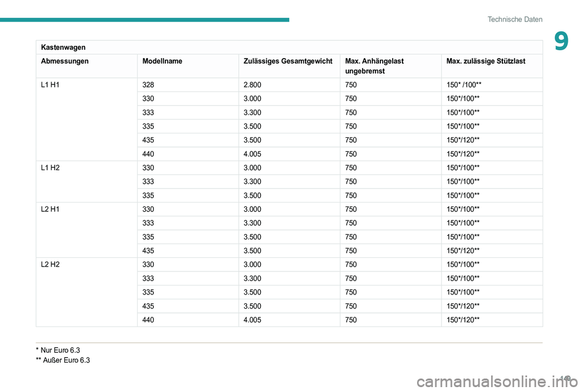Click model '330' in the L2 H2 group
588x392 pixels.
coord(148,265)
